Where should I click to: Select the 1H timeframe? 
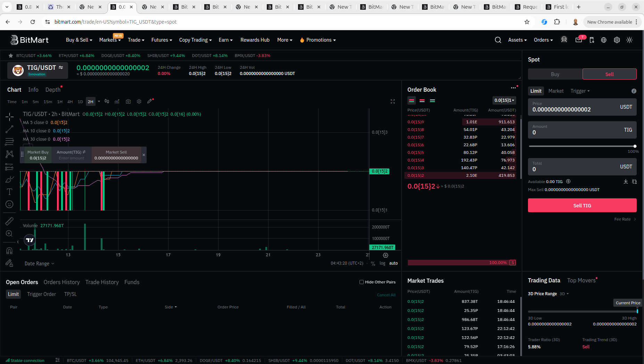click(60, 102)
